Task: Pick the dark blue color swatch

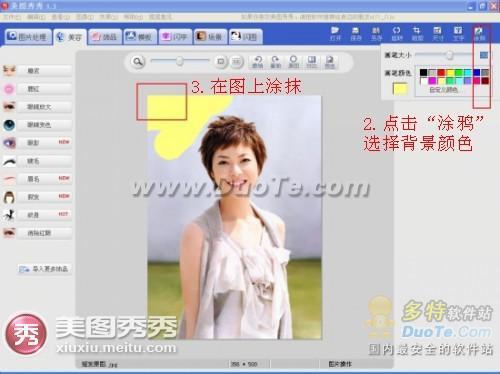Action: point(477,73)
